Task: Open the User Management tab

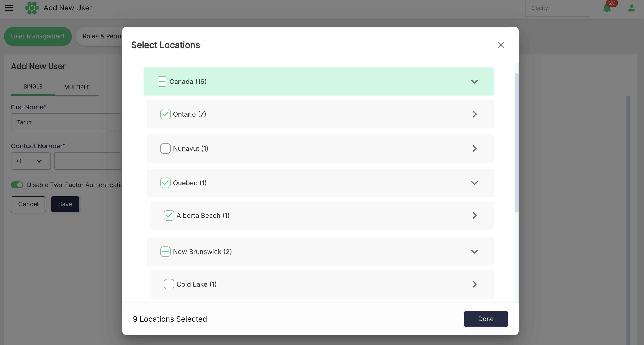Action: tap(38, 36)
